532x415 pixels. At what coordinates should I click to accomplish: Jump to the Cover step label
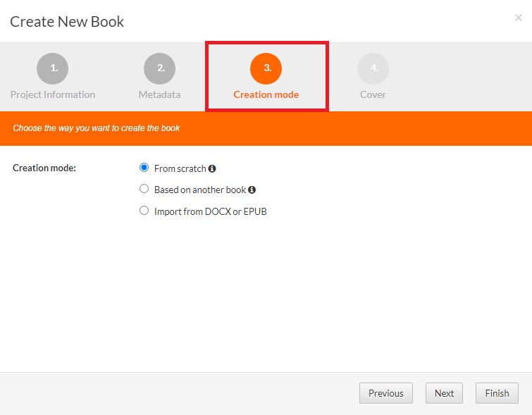coord(373,94)
